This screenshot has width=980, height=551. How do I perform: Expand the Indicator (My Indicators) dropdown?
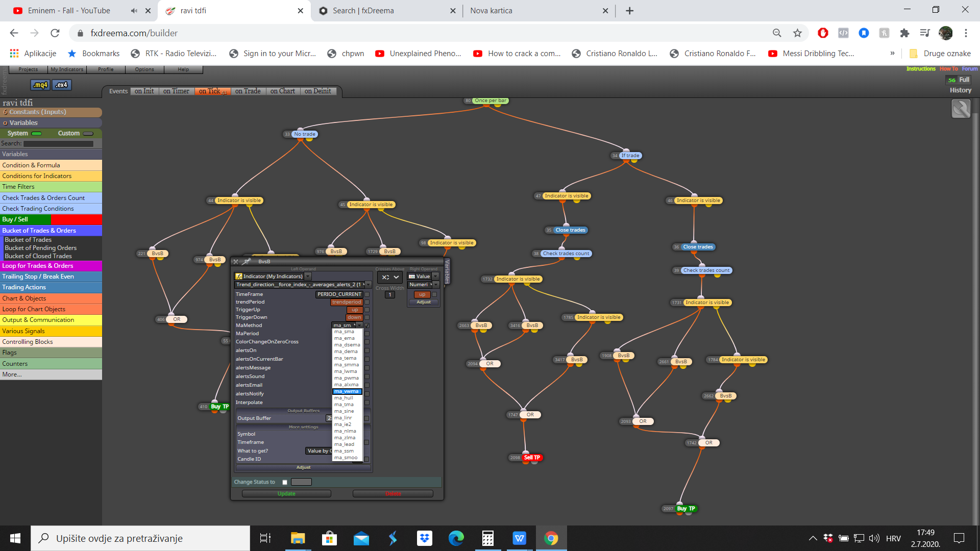pos(308,277)
